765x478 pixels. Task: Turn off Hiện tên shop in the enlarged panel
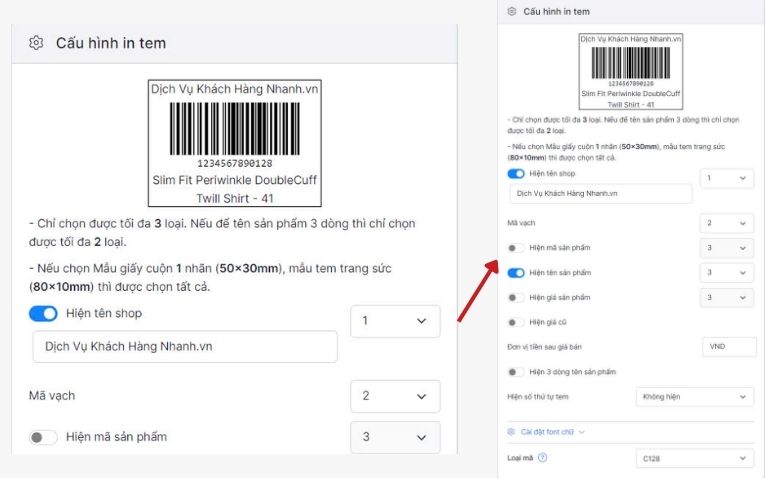click(x=43, y=314)
